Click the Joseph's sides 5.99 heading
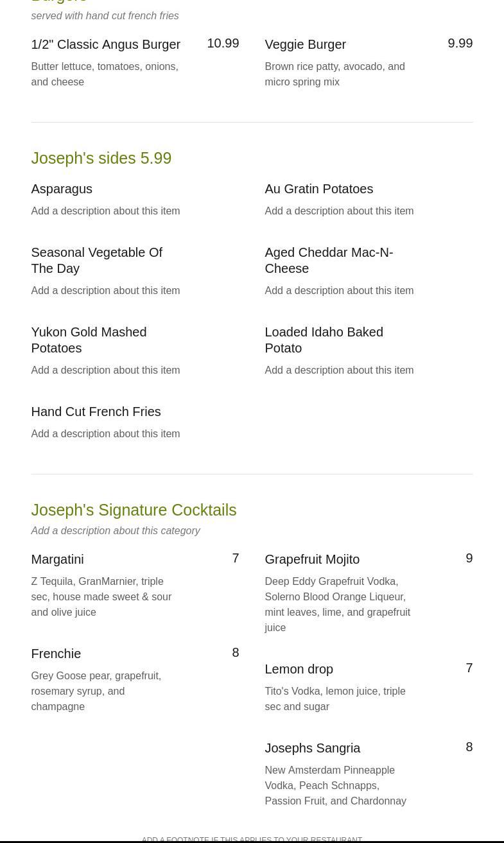 pos(101,158)
